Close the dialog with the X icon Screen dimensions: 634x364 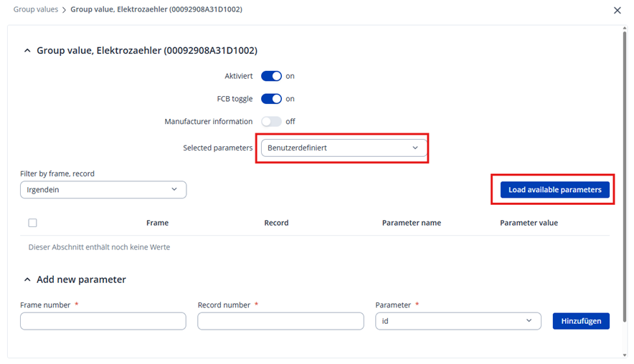(618, 10)
